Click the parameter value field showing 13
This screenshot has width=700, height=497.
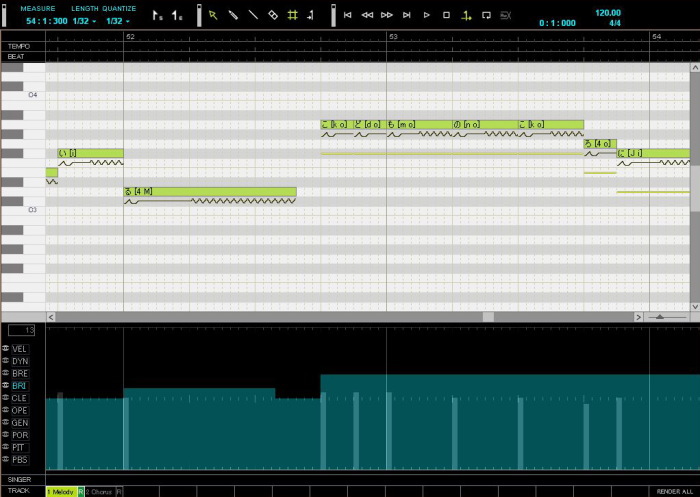(21, 330)
